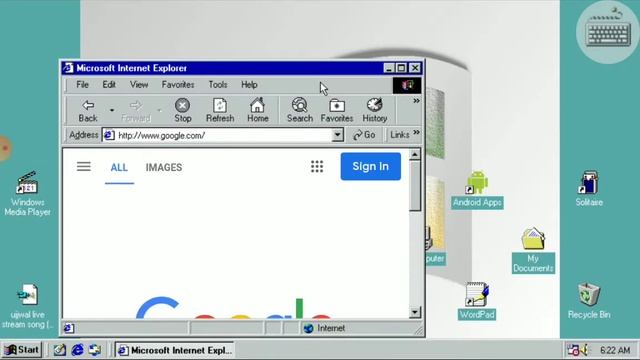The width and height of the screenshot is (640, 360).
Task: Click the on-screen keyboard circle button
Action: (608, 32)
